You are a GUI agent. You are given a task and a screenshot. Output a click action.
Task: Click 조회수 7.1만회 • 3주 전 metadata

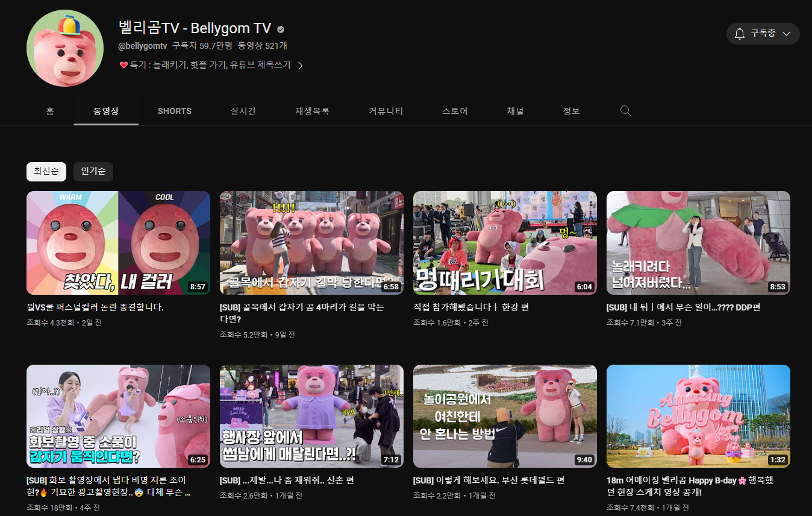tap(644, 323)
